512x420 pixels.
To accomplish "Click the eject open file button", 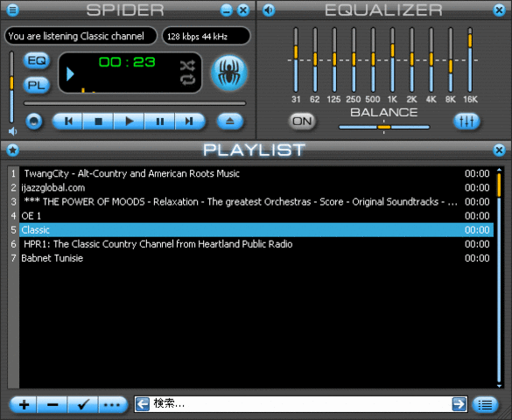I will coord(230,122).
